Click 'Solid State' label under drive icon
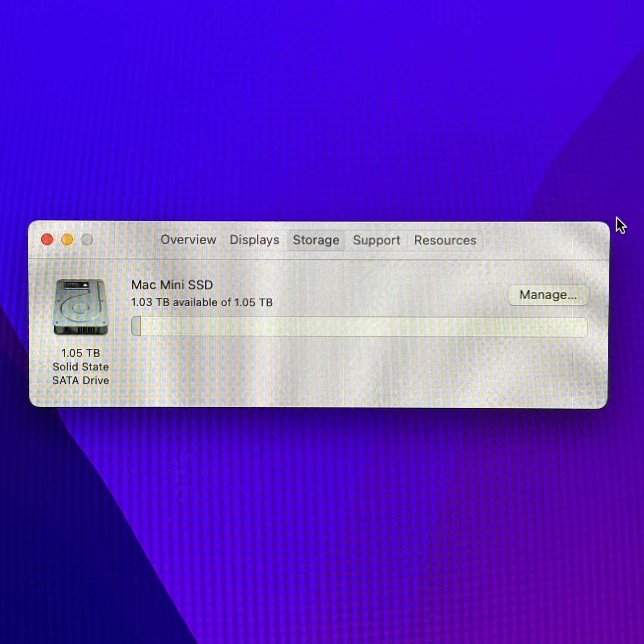 pos(81,367)
